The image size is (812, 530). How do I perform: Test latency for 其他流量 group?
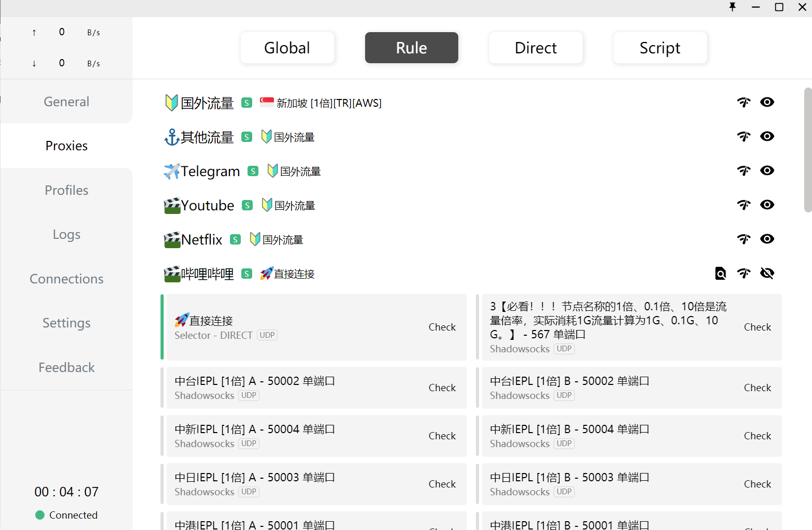click(744, 136)
